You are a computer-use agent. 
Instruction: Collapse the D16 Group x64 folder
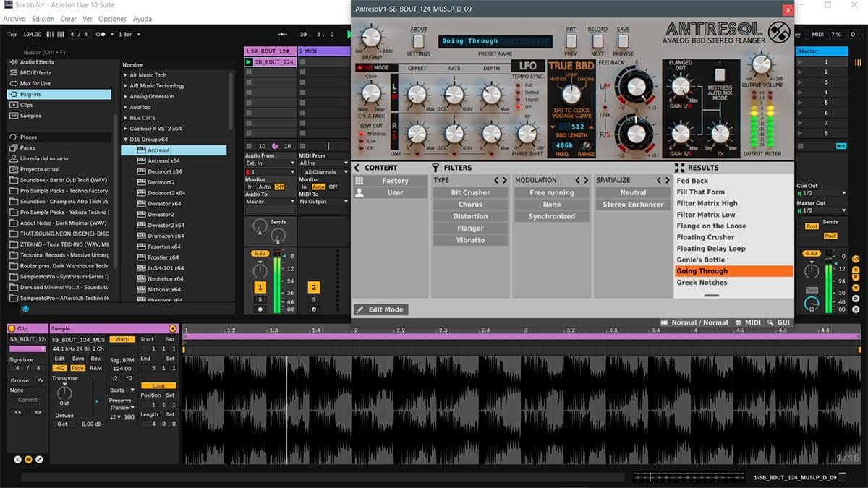point(126,140)
